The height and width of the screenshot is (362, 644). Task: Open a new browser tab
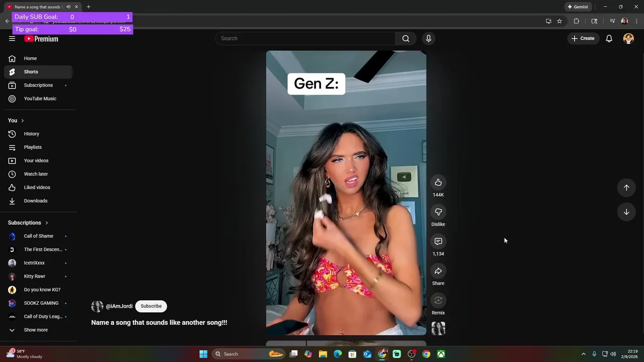coord(89,7)
